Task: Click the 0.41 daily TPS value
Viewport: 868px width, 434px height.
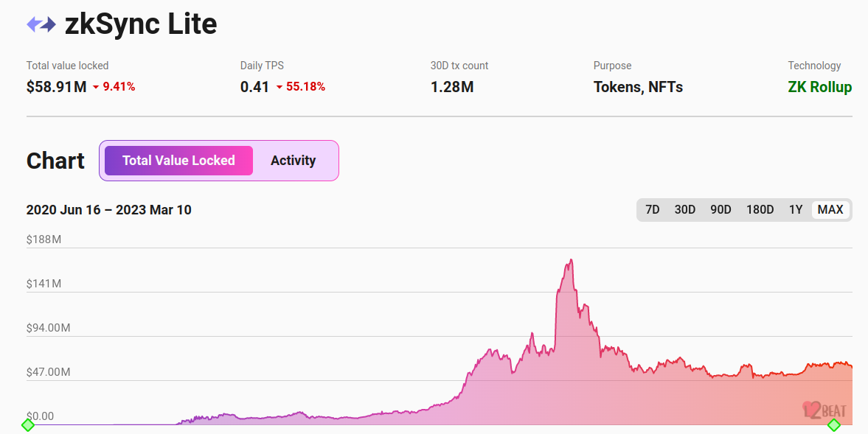Action: (254, 87)
